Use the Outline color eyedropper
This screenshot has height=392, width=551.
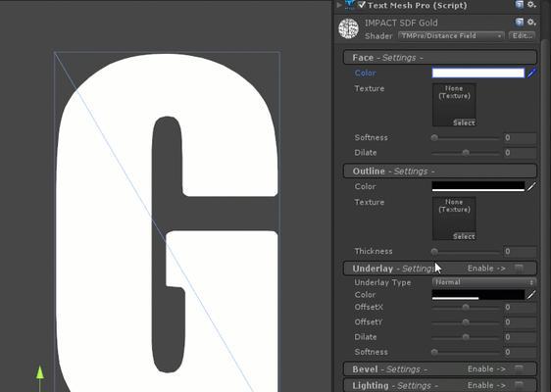click(531, 186)
